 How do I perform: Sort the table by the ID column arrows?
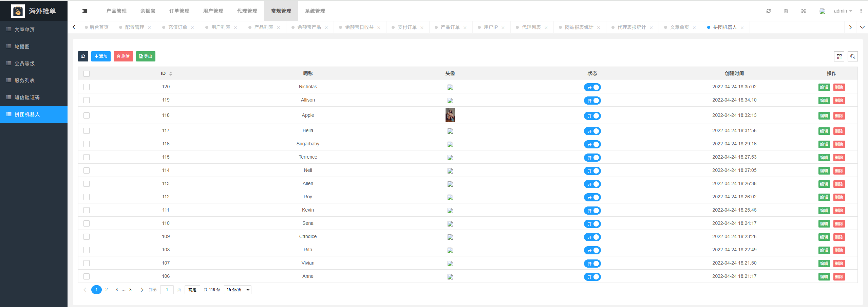point(171,74)
